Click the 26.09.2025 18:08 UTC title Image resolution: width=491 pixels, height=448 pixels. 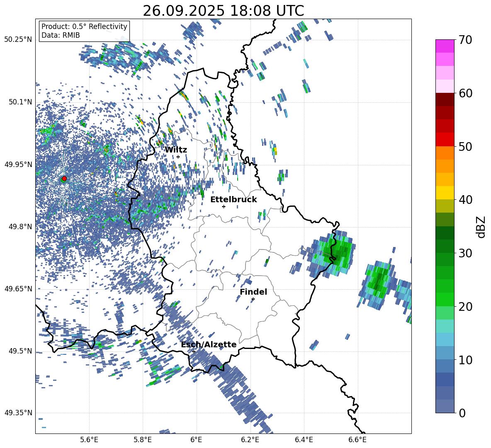(223, 11)
